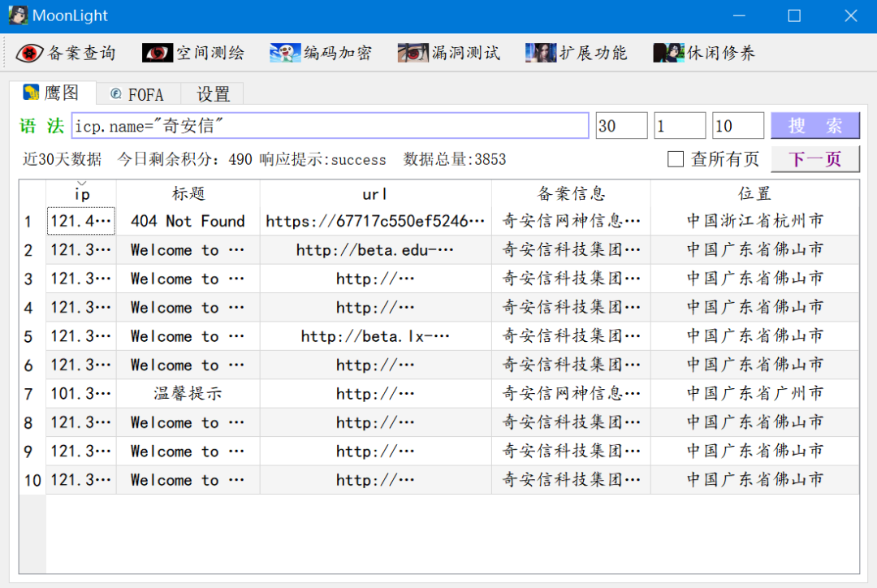Click the url column header
This screenshot has height=588, width=877.
[375, 194]
